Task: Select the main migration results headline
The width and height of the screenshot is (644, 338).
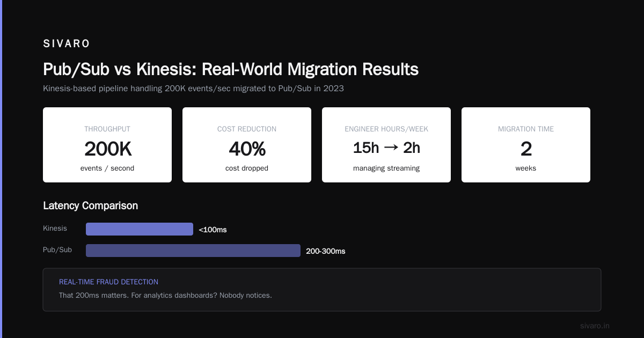Action: 231,69
